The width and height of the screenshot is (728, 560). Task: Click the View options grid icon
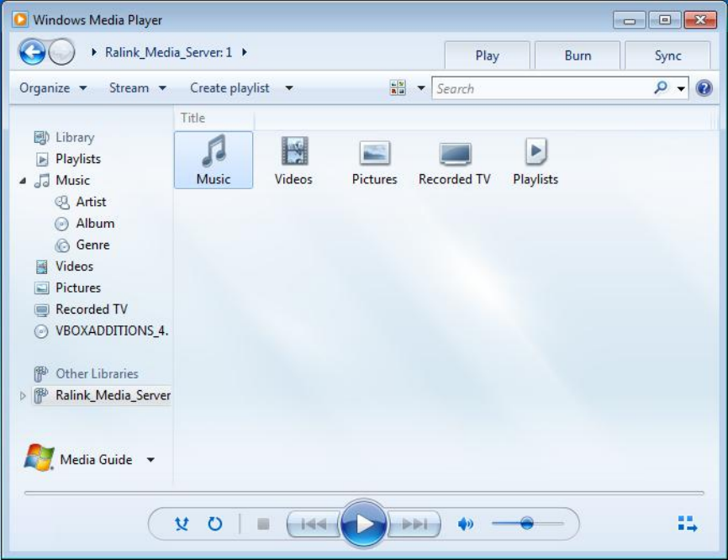398,87
